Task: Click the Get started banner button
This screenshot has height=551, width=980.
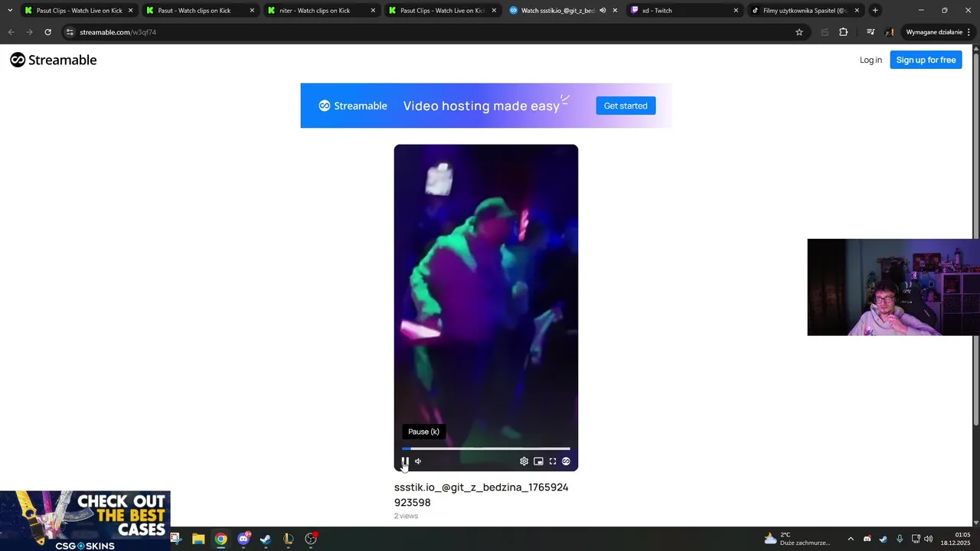Action: pyautogui.click(x=626, y=106)
